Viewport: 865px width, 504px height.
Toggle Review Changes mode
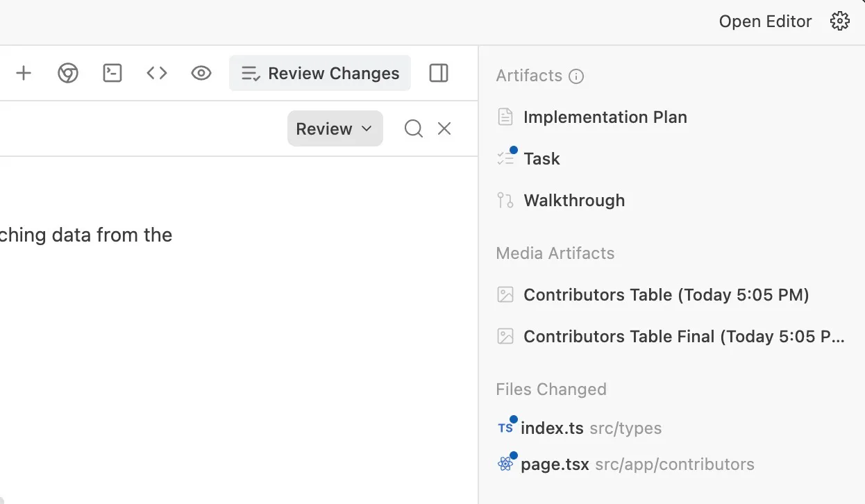pyautogui.click(x=319, y=72)
